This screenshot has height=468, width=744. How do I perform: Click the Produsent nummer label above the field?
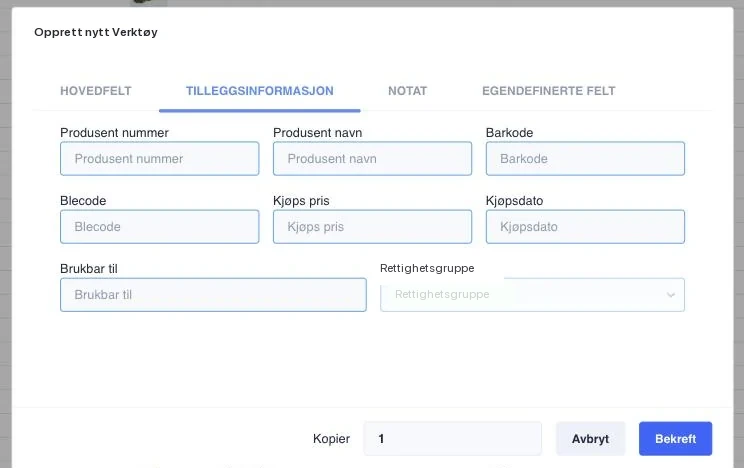pyautogui.click(x=114, y=132)
